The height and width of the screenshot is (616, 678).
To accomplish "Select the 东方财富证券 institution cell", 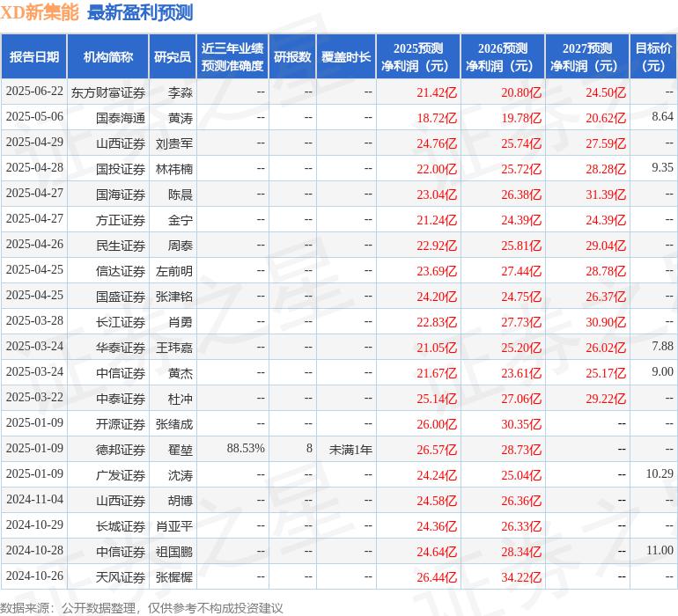I will pyautogui.click(x=108, y=92).
